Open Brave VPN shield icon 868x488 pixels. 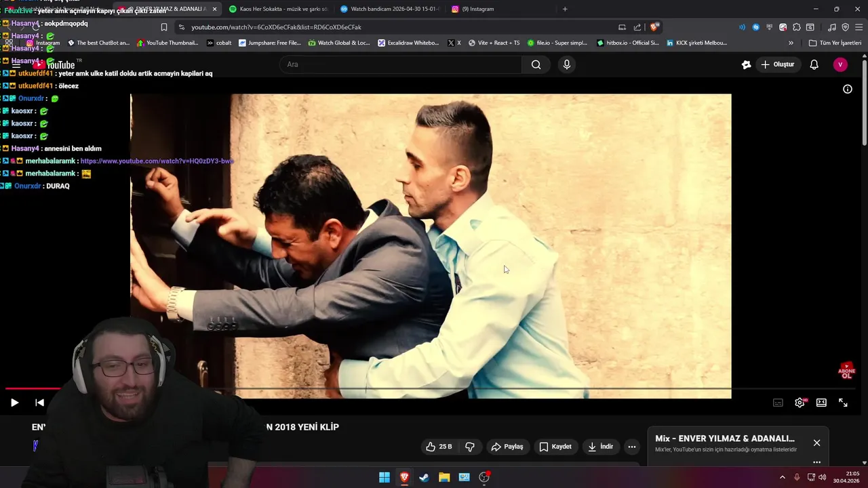point(845,27)
